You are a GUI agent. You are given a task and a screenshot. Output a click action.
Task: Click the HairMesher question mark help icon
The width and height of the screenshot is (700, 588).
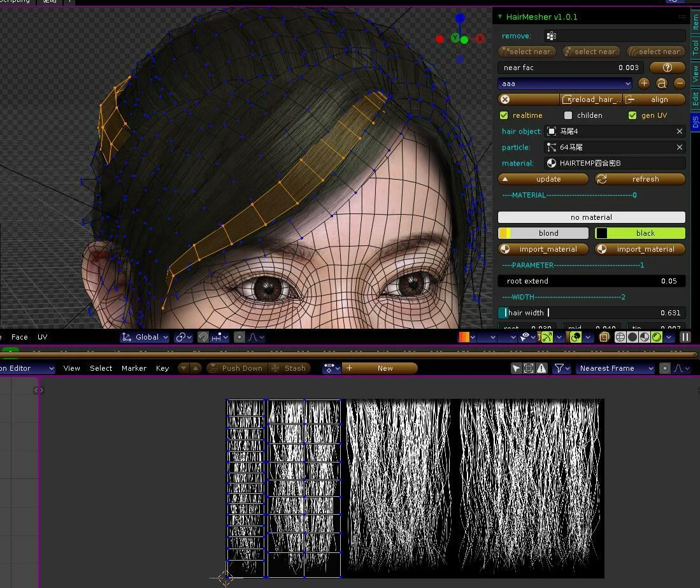tap(667, 68)
